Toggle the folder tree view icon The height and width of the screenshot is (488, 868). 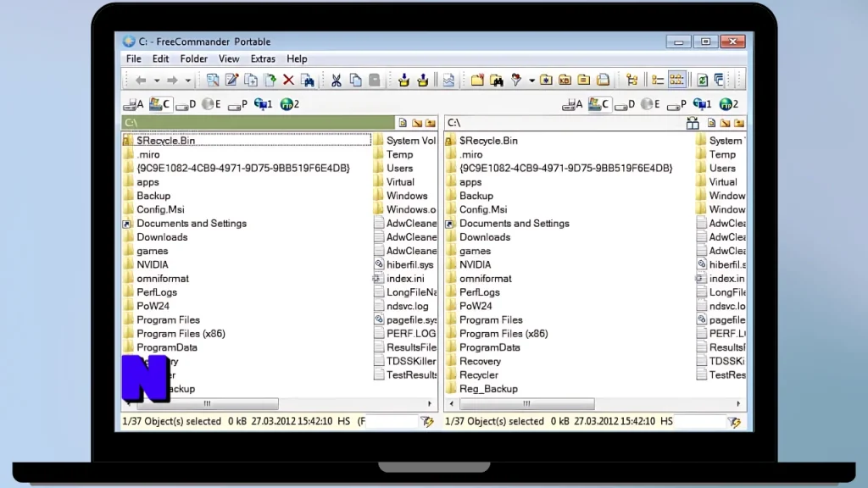[x=632, y=80]
